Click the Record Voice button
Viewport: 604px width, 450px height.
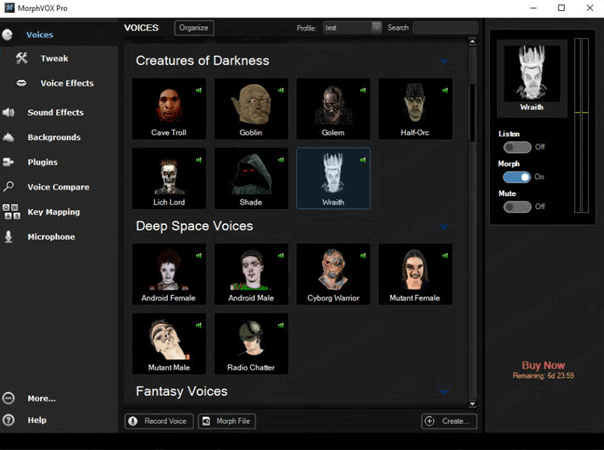click(159, 421)
